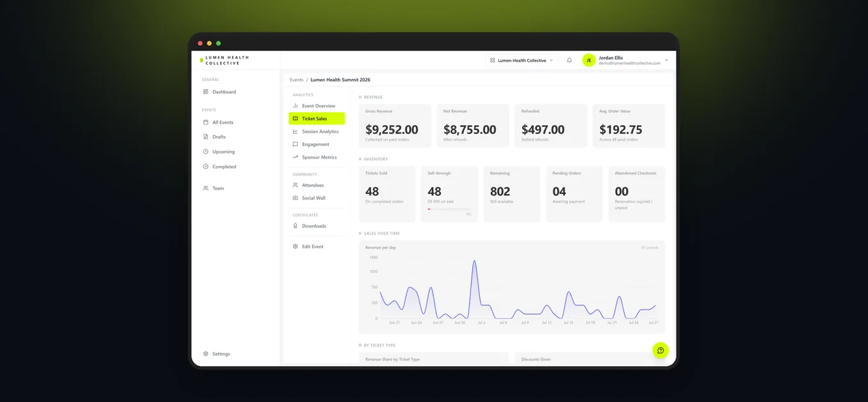Viewport: 868px width, 402px height.
Task: Click the Team people icon
Action: [x=206, y=188]
